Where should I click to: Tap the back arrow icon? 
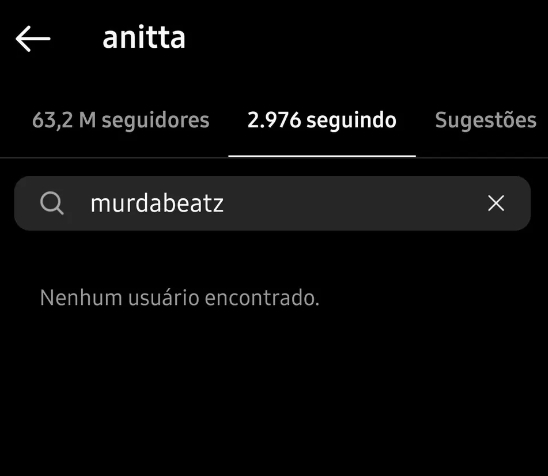coord(33,39)
